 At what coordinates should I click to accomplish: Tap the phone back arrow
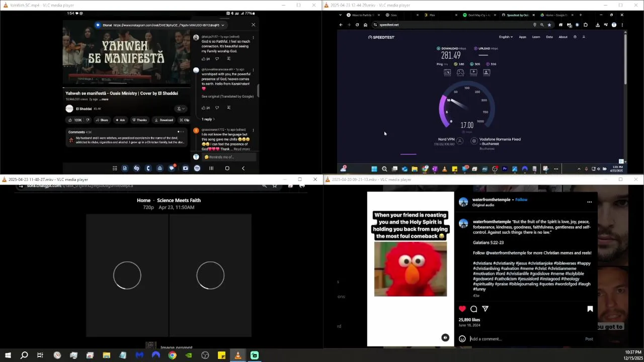pyautogui.click(x=243, y=168)
